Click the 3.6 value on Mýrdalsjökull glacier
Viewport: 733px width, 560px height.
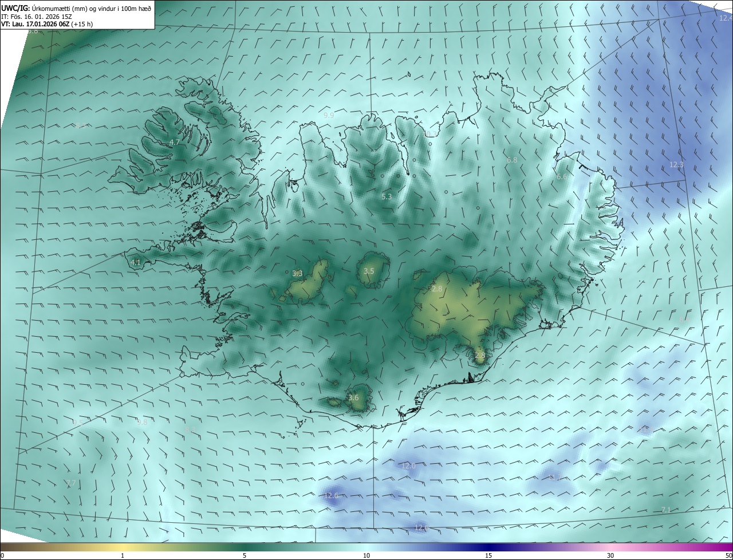(353, 398)
